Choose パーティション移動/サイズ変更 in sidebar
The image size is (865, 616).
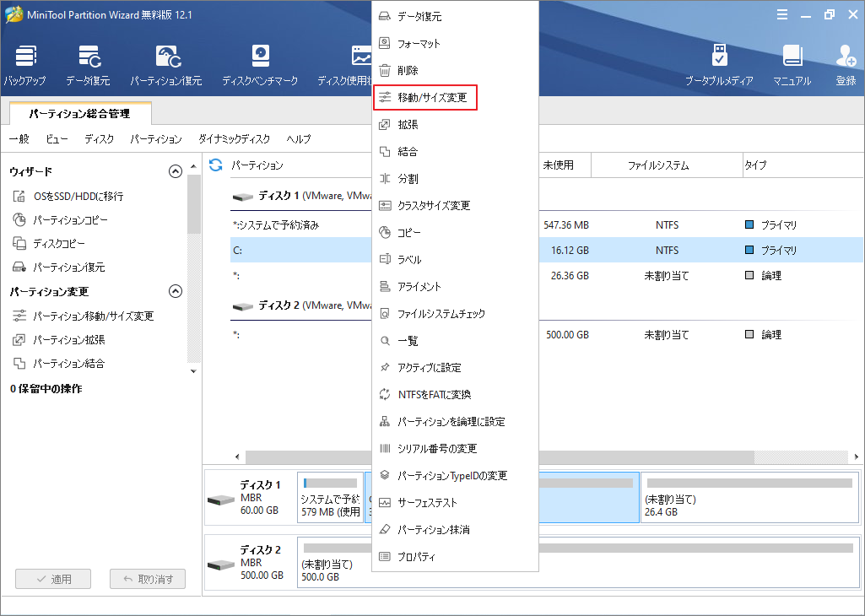click(x=83, y=316)
